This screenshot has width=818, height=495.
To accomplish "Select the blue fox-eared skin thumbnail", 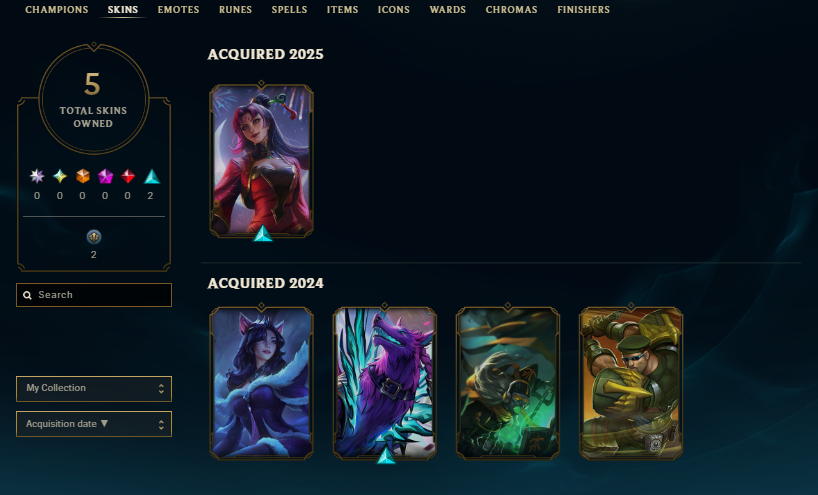I will [261, 383].
